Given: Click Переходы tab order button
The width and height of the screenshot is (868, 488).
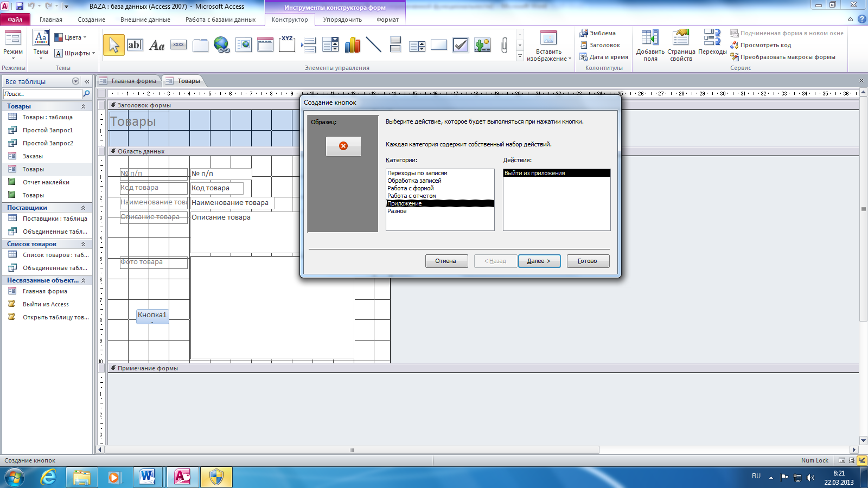Looking at the screenshot, I should (712, 43).
